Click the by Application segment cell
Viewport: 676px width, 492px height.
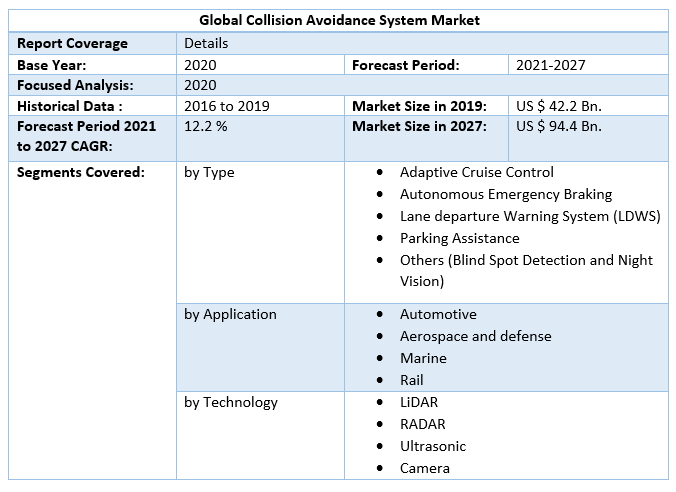tap(230, 314)
